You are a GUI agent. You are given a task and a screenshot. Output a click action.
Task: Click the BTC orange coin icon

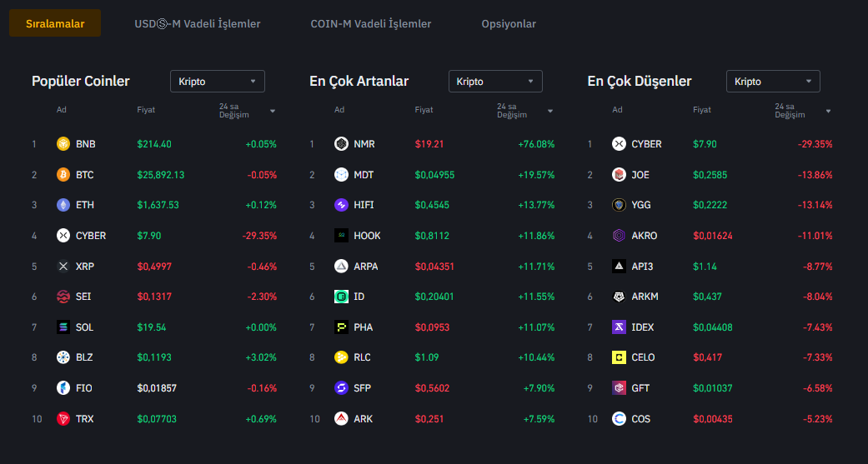[63, 175]
